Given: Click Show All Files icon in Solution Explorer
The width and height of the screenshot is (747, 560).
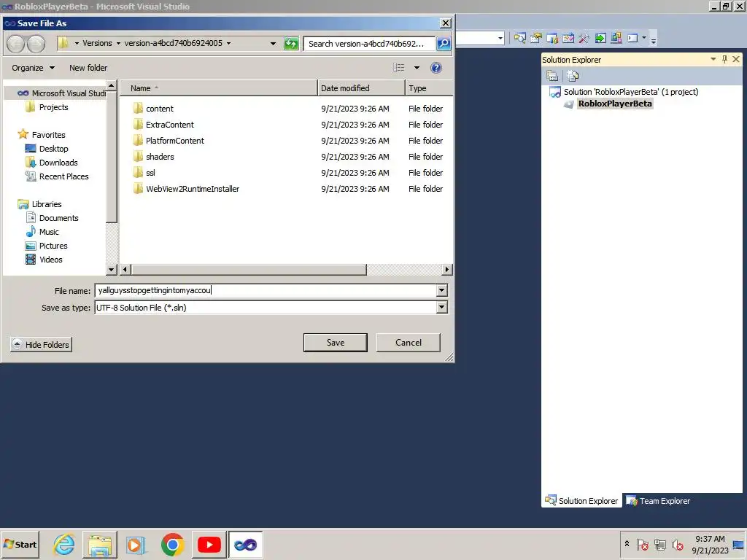Looking at the screenshot, I should (573, 76).
